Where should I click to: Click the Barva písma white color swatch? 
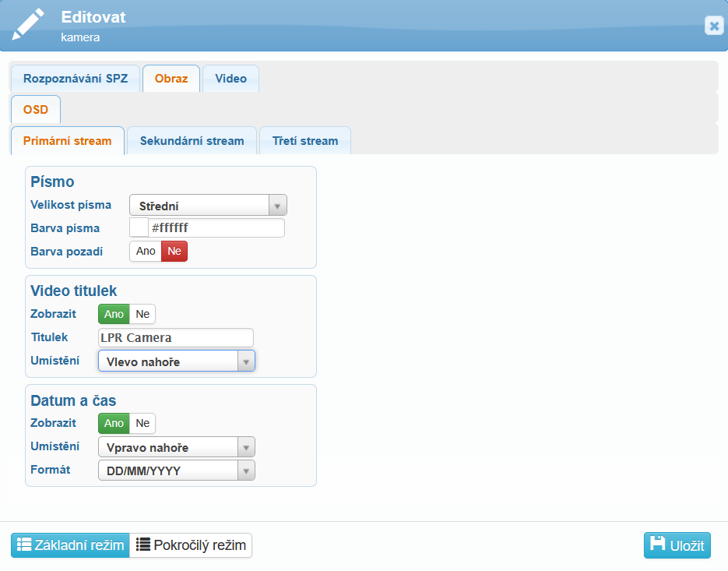tap(139, 227)
